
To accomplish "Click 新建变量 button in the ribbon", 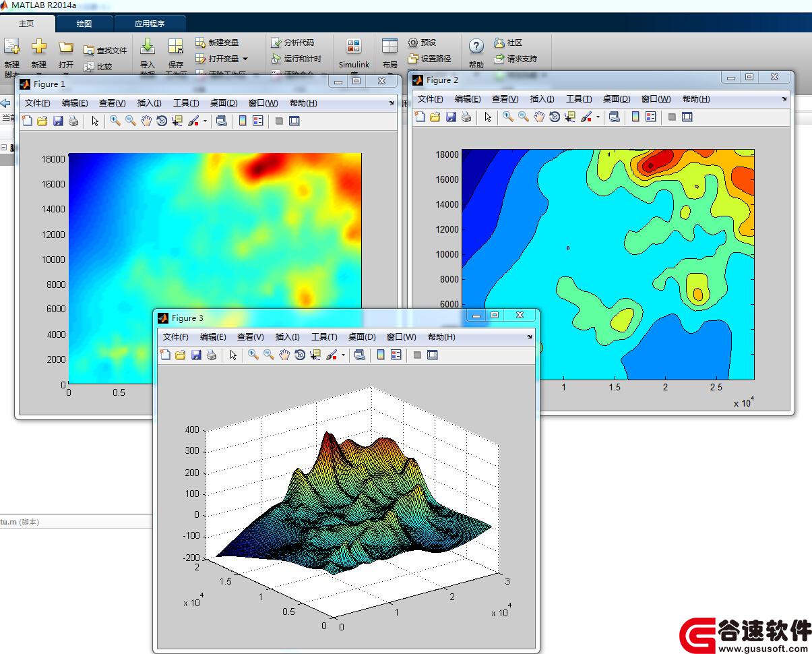I will pyautogui.click(x=217, y=42).
